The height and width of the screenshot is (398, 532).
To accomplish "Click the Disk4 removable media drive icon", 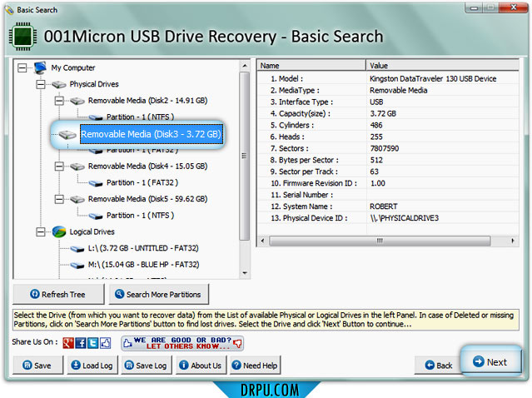I will coord(77,167).
